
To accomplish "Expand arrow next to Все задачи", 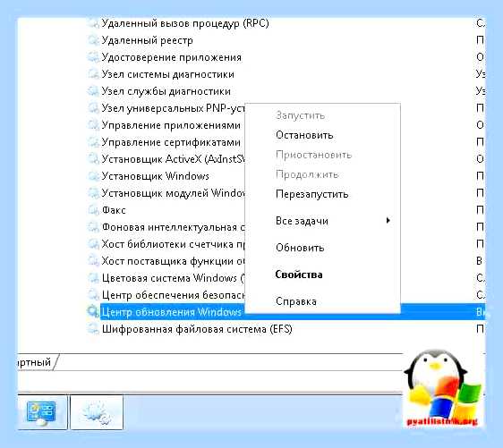I will (388, 221).
